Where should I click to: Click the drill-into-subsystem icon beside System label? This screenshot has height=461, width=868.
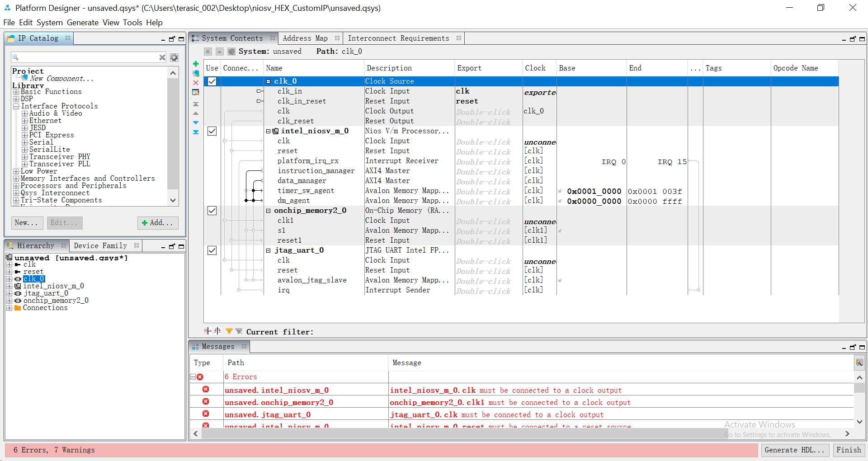[231, 52]
